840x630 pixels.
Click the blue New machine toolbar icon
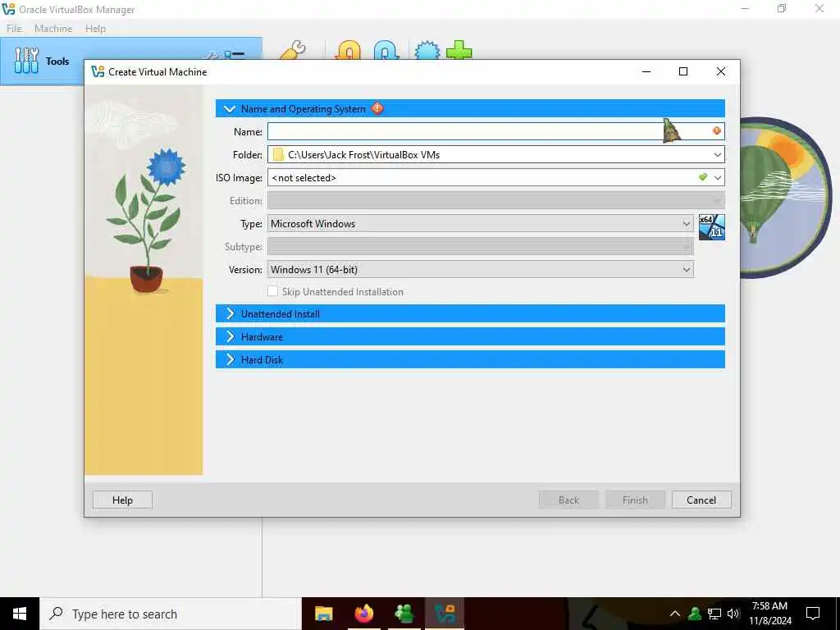[x=427, y=50]
